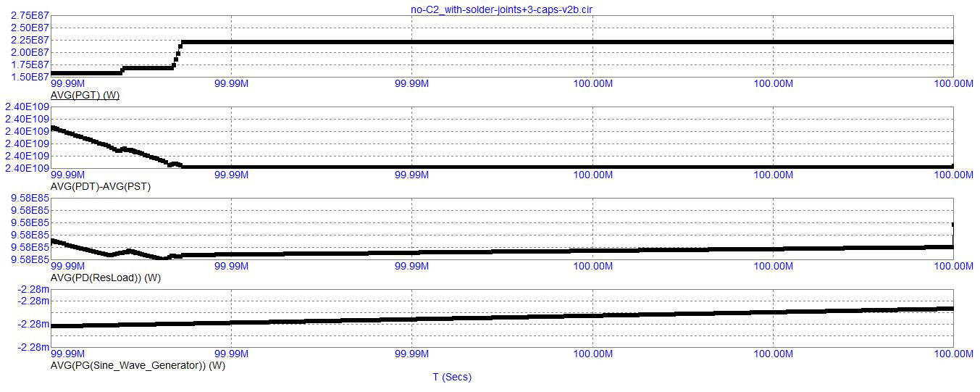Click the 2.75E87 y-axis value
Screen dimensions: 980x392
tap(30, 15)
